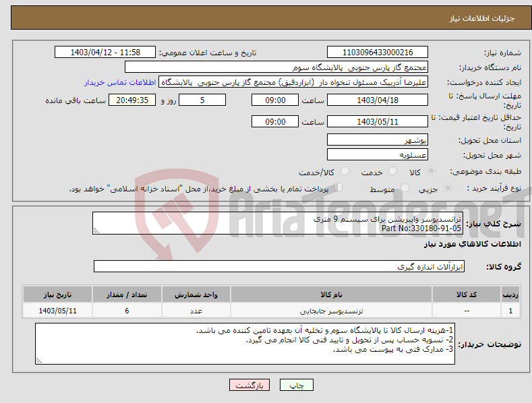Click the request creator name field

click(x=293, y=82)
